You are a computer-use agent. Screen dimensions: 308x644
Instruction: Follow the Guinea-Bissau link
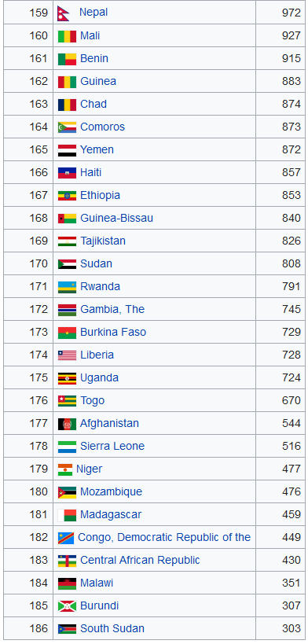coord(116,218)
